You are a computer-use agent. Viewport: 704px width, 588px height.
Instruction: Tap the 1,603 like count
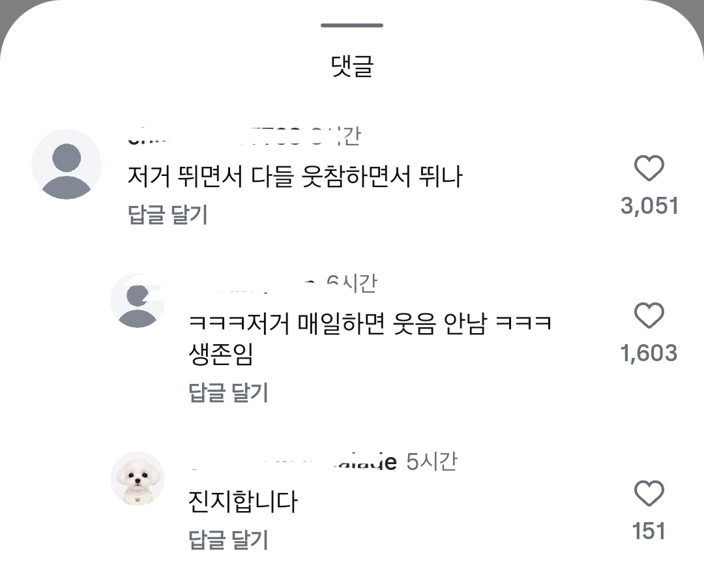point(649,353)
